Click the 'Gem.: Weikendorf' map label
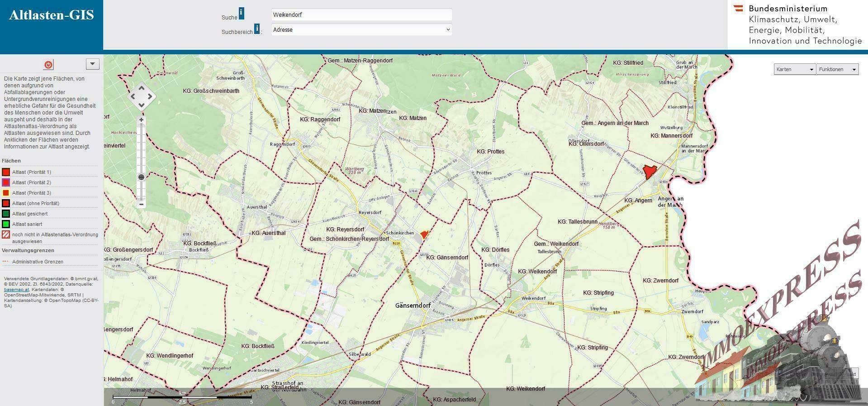 [556, 244]
